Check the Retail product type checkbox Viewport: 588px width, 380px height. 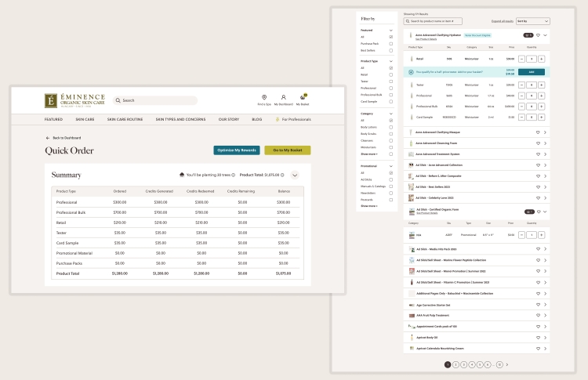(x=390, y=74)
